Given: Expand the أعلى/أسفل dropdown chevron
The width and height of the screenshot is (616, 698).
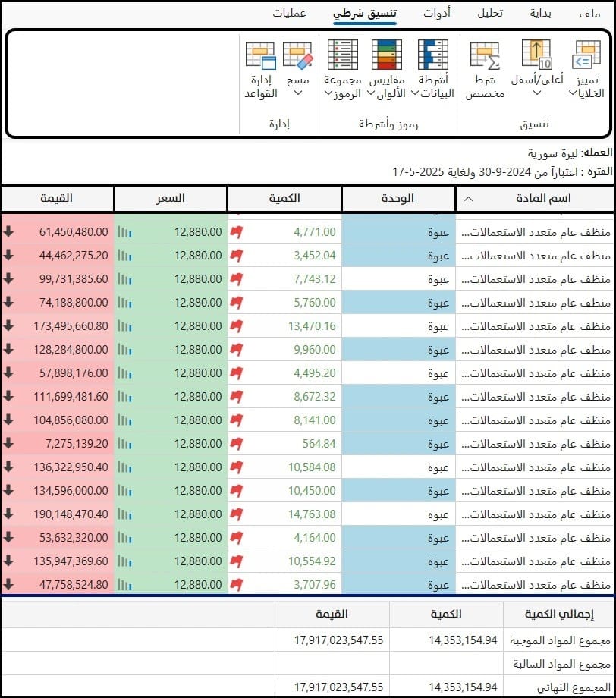Looking at the screenshot, I should pyautogui.click(x=537, y=93).
